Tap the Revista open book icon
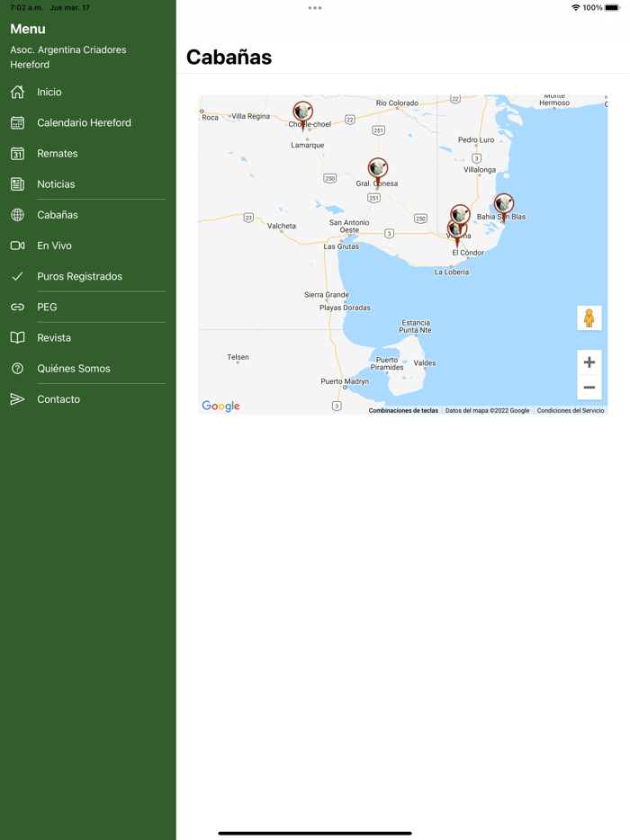This screenshot has height=840, width=630. pos(17,338)
